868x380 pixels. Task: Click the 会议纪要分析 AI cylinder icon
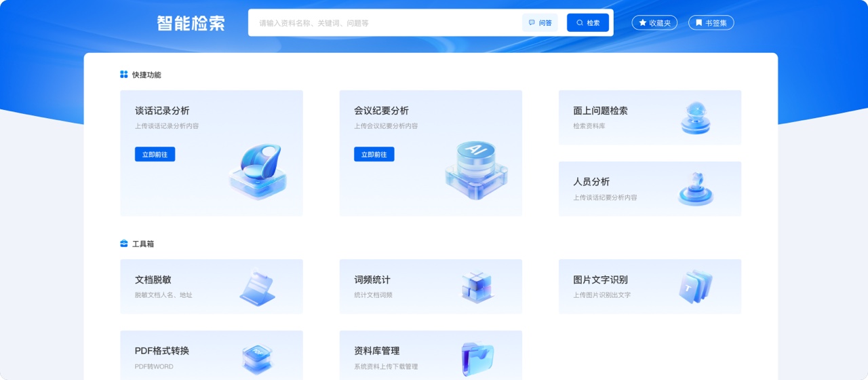click(x=477, y=170)
